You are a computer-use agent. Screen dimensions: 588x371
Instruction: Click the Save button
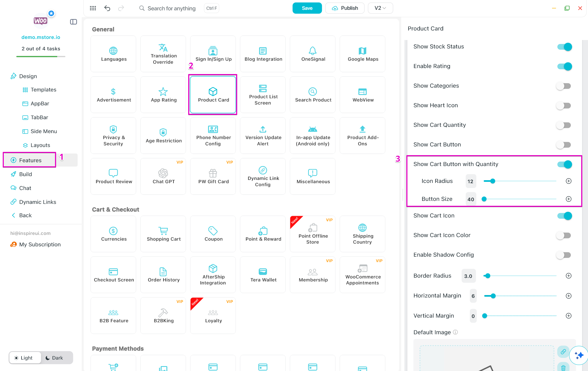(x=307, y=8)
